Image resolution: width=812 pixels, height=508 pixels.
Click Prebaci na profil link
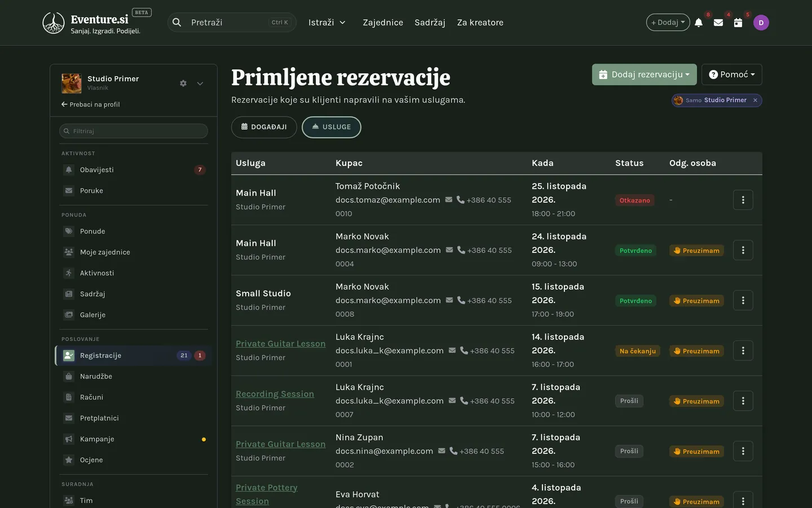pos(91,104)
